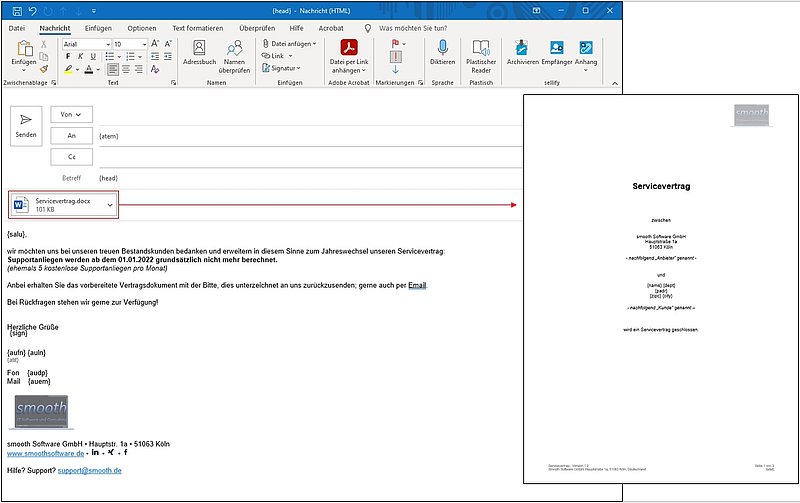Viewport: 800px width, 503px height.
Task: Open the font color picker arrow
Action: tap(97, 69)
